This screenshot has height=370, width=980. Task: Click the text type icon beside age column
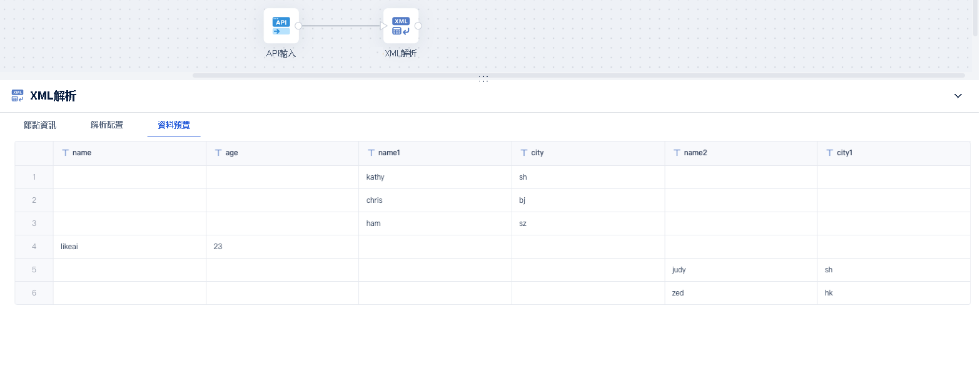click(x=218, y=153)
